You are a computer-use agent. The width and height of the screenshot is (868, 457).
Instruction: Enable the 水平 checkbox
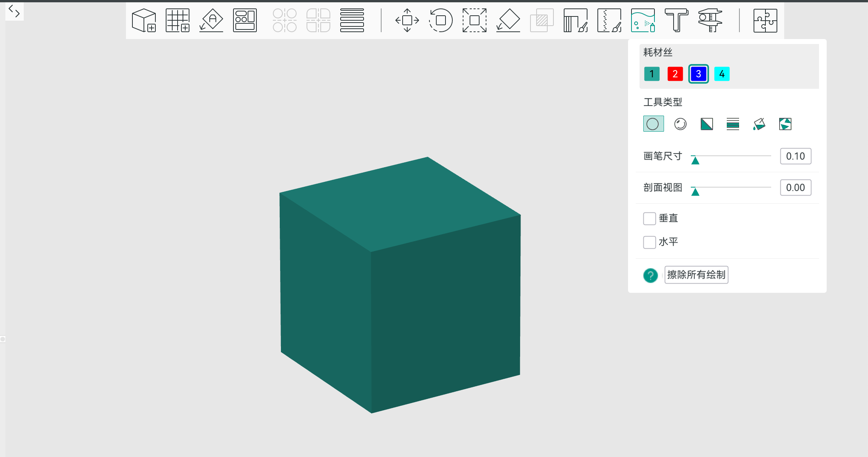(649, 242)
